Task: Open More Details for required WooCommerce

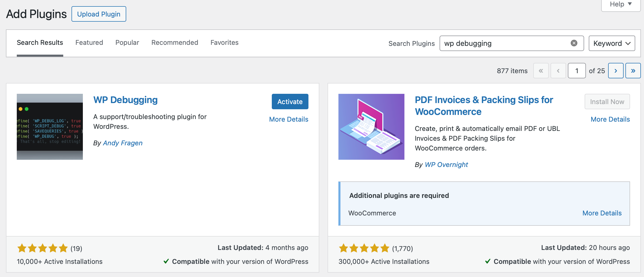Action: point(602,213)
